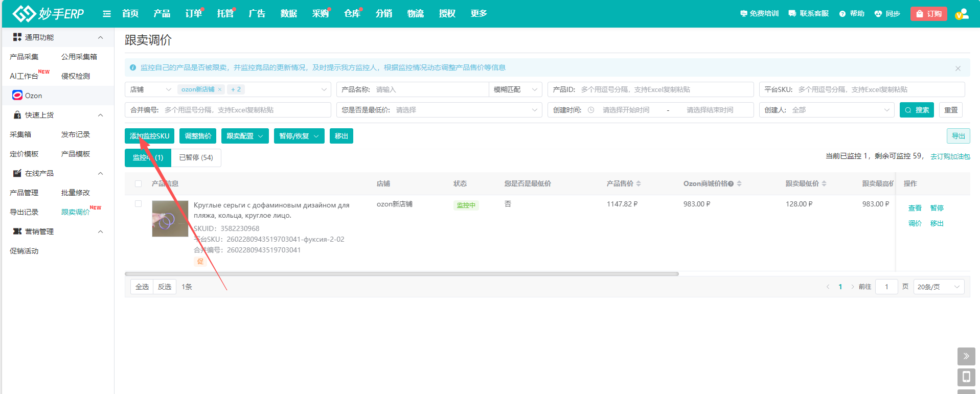Image resolution: width=980 pixels, height=394 pixels.
Task: Close the blue info notice banner
Action: pos(958,68)
